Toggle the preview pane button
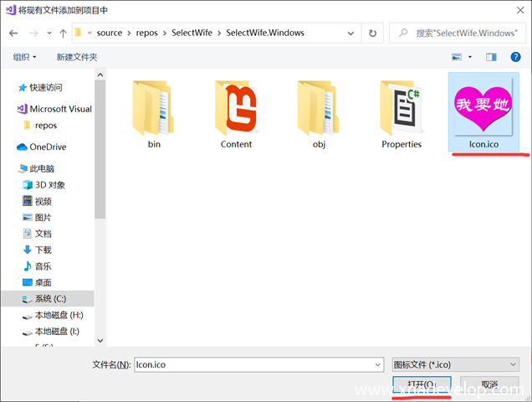This screenshot has height=402, width=532. click(x=492, y=57)
